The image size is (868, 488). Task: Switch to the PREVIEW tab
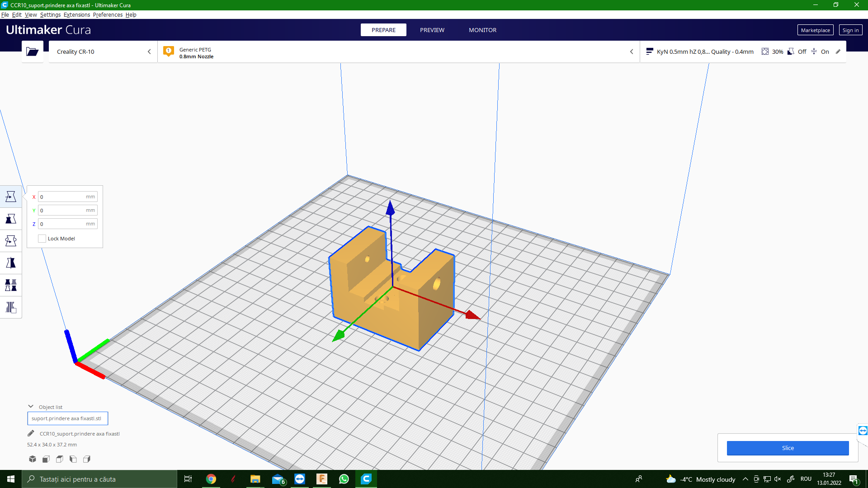pyautogui.click(x=432, y=30)
